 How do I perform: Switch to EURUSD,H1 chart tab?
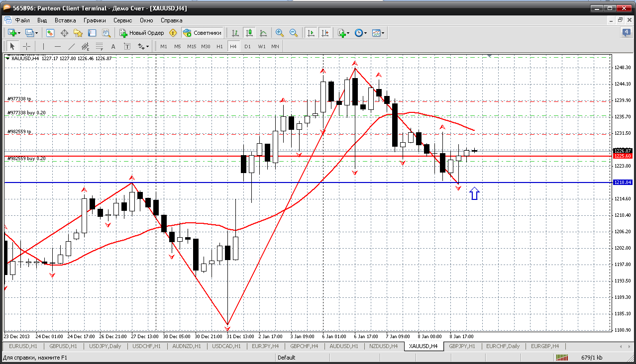click(23, 346)
